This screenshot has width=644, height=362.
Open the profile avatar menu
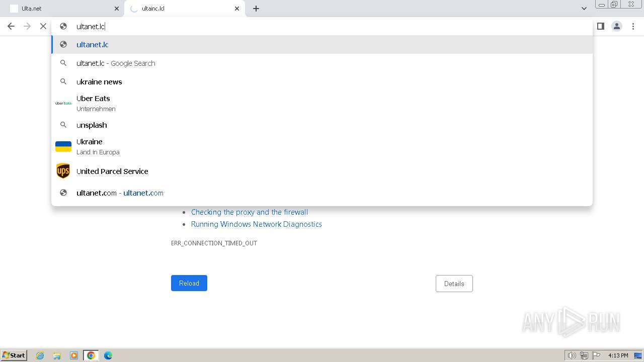[x=617, y=26]
